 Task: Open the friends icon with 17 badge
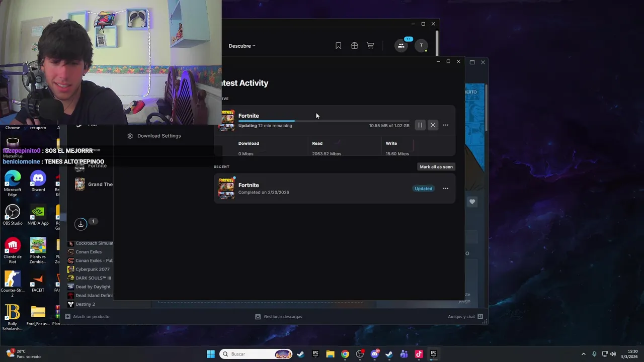401,45
